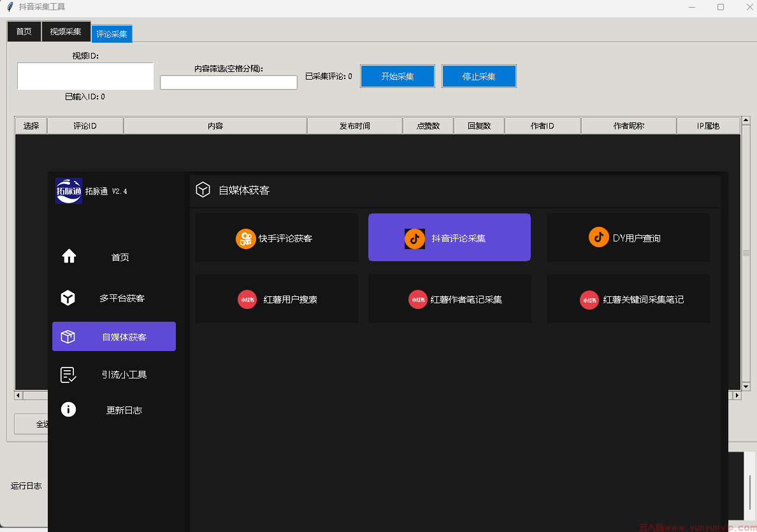Click the 拓脉通 logo icon

(69, 191)
